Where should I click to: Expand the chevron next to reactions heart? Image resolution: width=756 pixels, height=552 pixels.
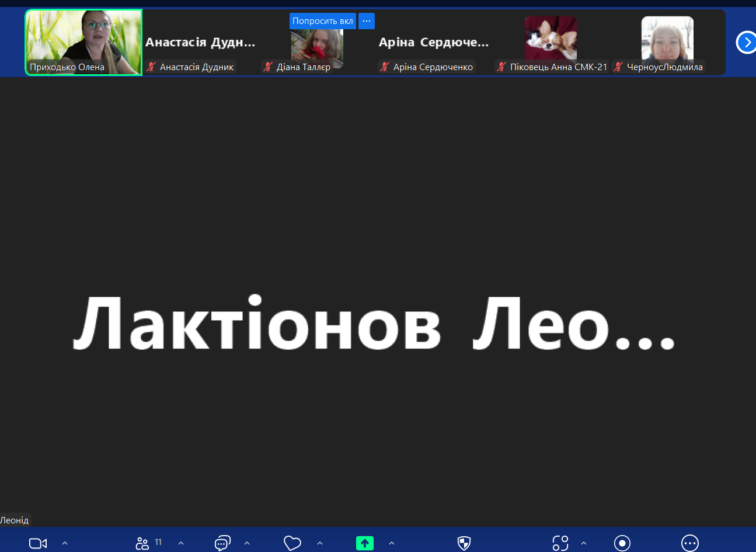coord(320,543)
